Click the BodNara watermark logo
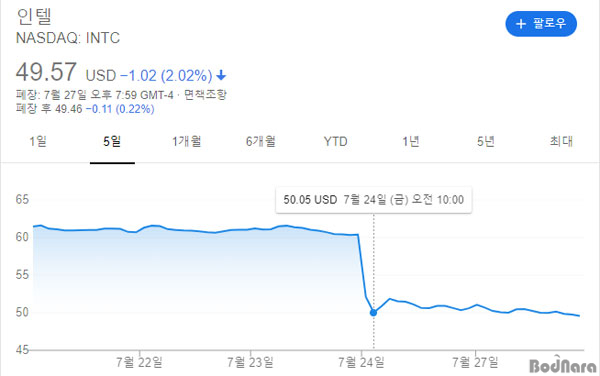The height and width of the screenshot is (376, 600). click(563, 365)
